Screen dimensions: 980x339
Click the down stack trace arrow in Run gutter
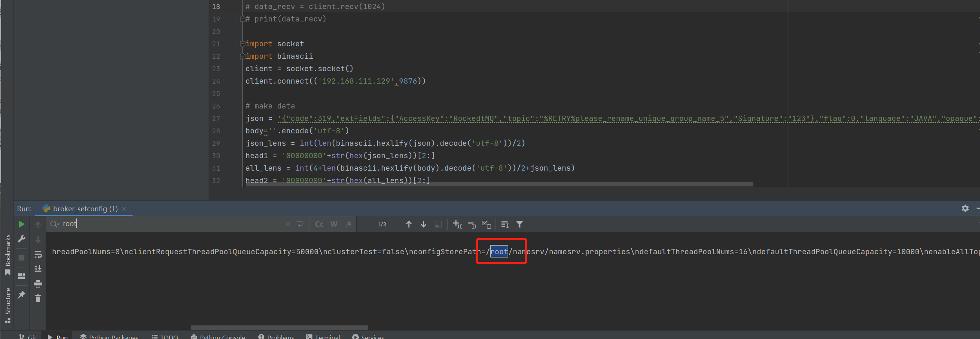click(38, 239)
